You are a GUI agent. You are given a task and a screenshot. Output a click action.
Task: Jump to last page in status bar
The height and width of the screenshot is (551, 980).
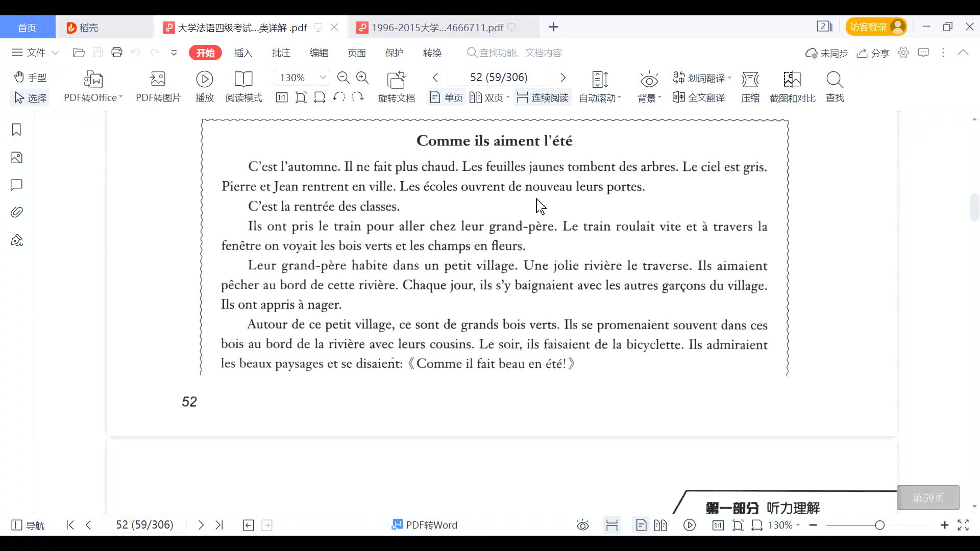pyautogui.click(x=219, y=525)
